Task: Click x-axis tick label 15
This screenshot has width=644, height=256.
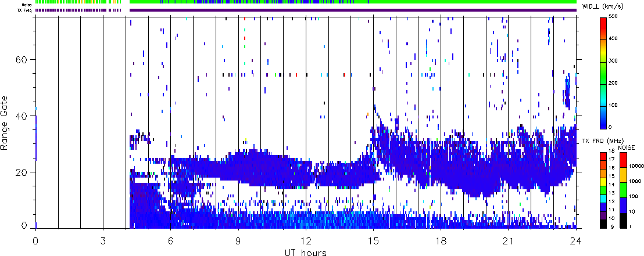Action: [x=373, y=241]
